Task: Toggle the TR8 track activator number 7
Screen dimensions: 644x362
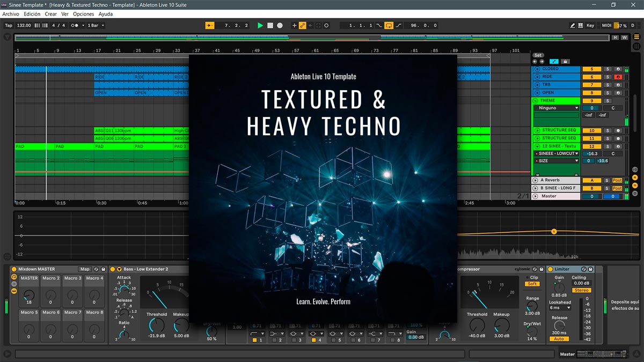Action: coord(591,85)
